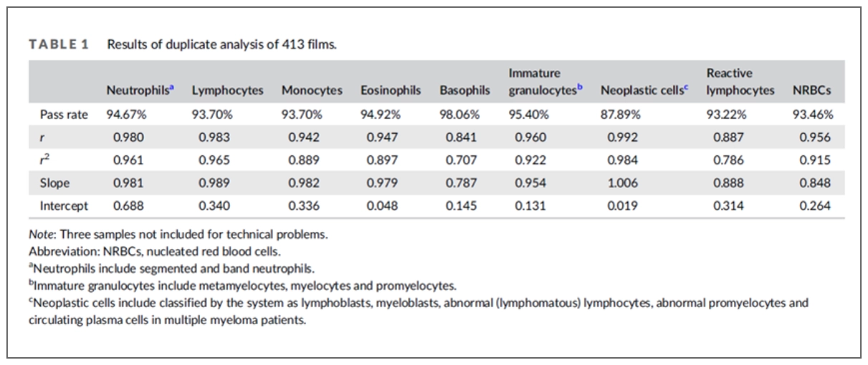Click the Pass rate row label
The image size is (868, 365).
tap(64, 114)
